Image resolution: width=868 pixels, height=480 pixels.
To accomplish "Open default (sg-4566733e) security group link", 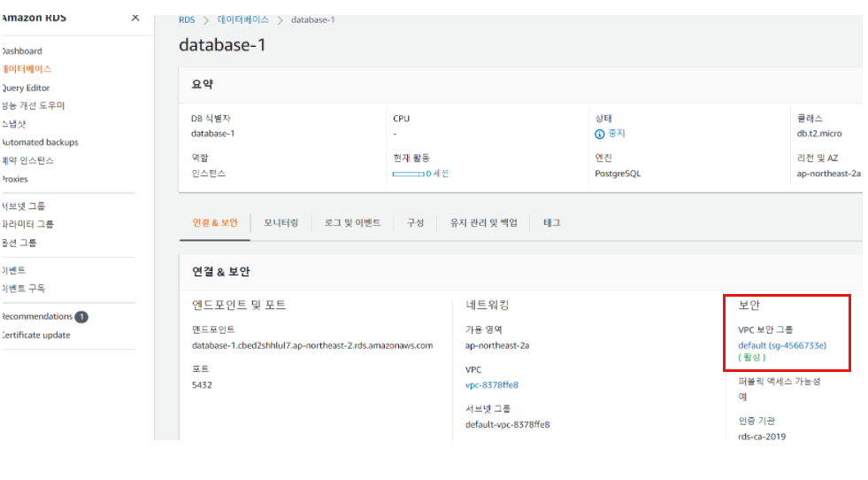I will 781,345.
